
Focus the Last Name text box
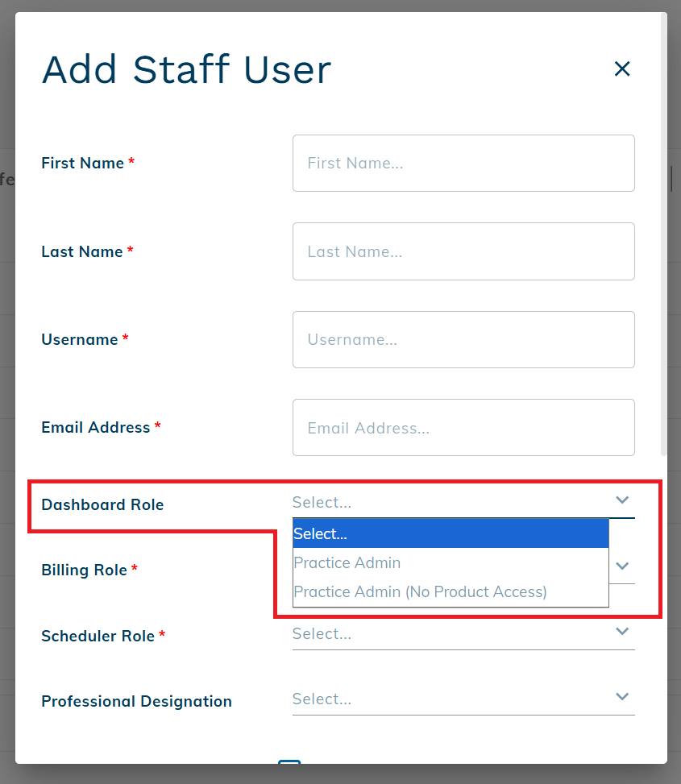pos(463,251)
